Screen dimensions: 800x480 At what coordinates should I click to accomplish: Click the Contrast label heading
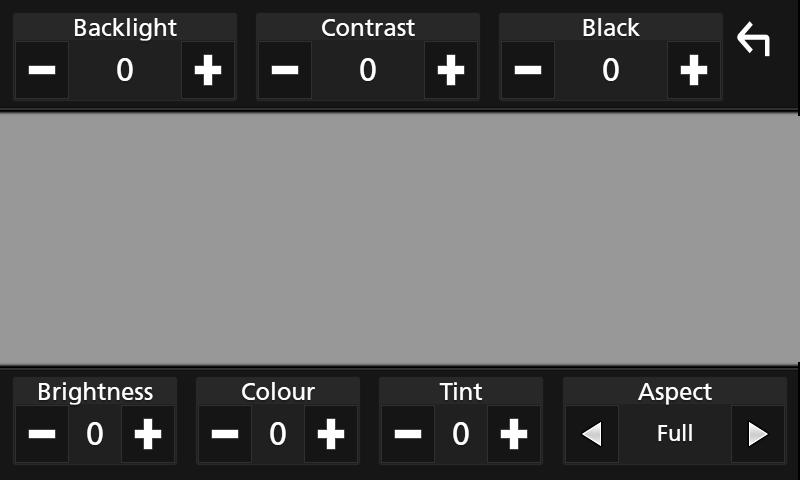point(368,28)
